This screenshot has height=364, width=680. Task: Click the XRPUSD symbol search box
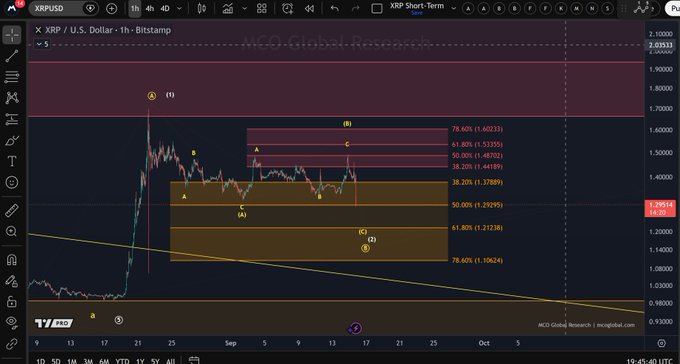tap(63, 8)
